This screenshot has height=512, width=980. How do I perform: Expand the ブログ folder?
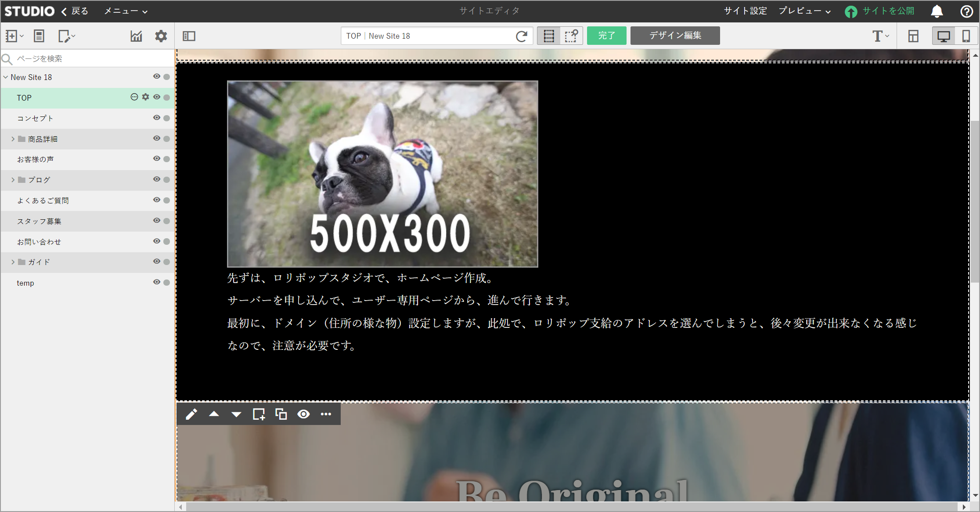pyautogui.click(x=13, y=180)
